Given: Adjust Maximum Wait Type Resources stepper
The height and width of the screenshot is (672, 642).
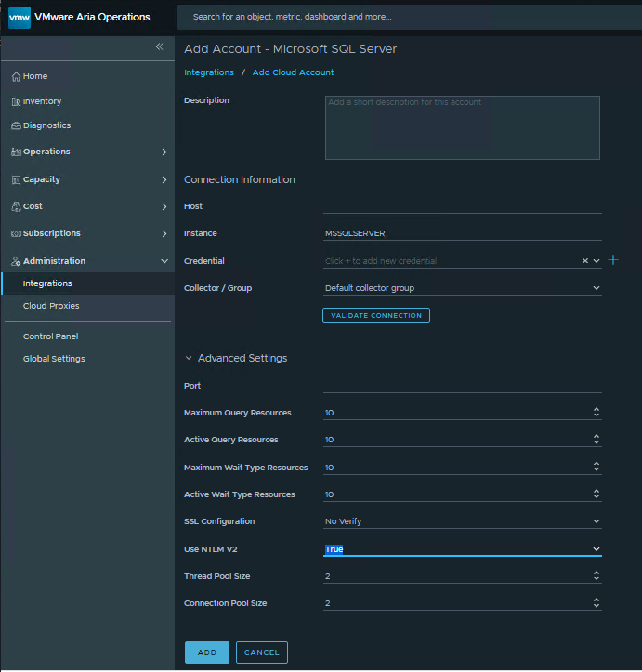Looking at the screenshot, I should (x=596, y=467).
